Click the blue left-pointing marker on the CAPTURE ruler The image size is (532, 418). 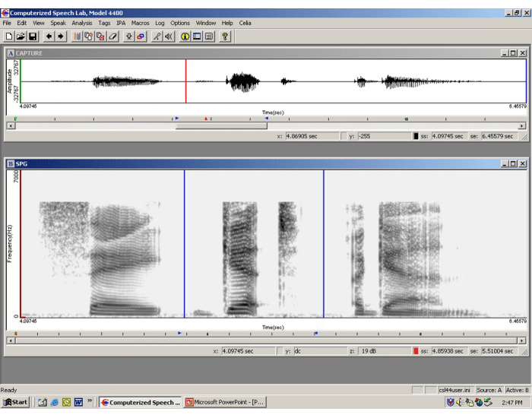(x=266, y=119)
